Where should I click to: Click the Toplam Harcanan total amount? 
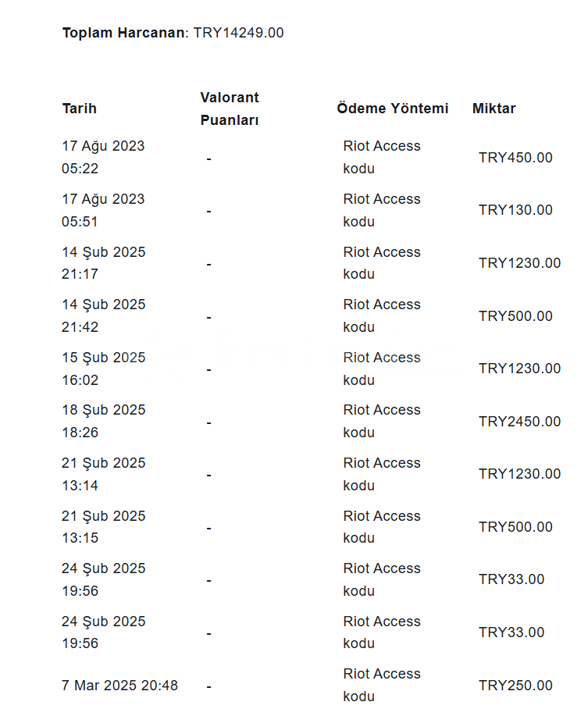[238, 33]
